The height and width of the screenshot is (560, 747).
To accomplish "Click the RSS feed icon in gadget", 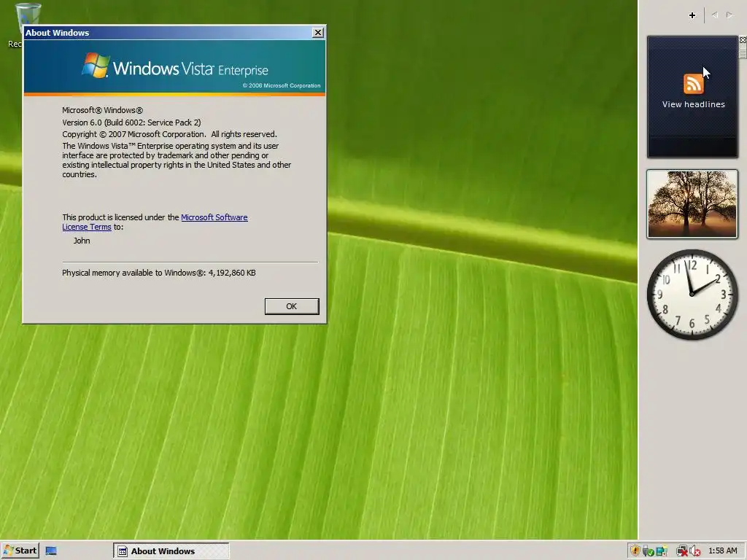I will 693,85.
